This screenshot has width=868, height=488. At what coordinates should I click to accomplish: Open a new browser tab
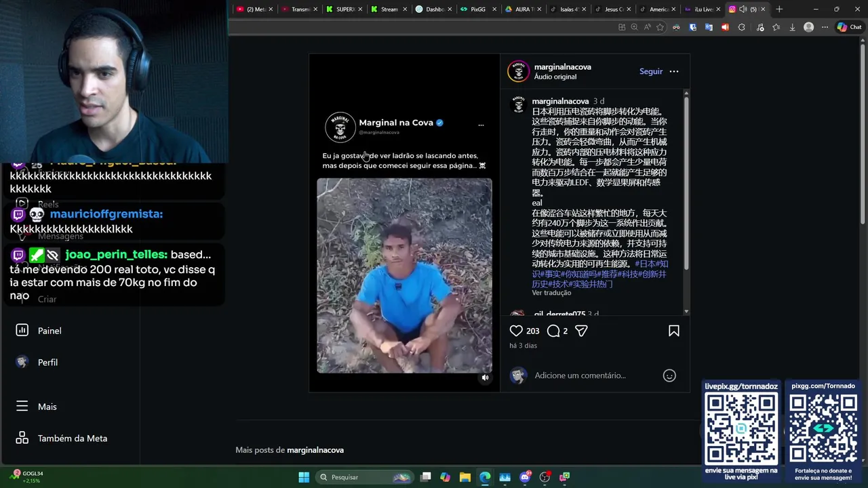pyautogui.click(x=779, y=9)
